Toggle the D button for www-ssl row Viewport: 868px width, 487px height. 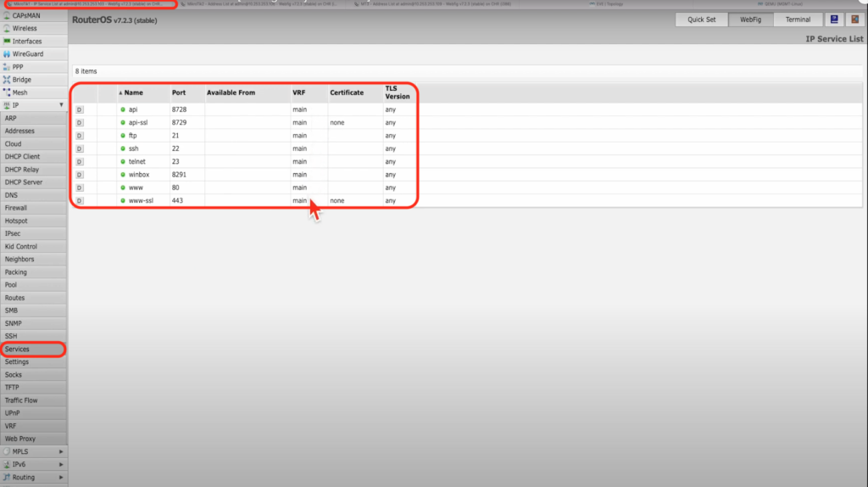pos(80,200)
